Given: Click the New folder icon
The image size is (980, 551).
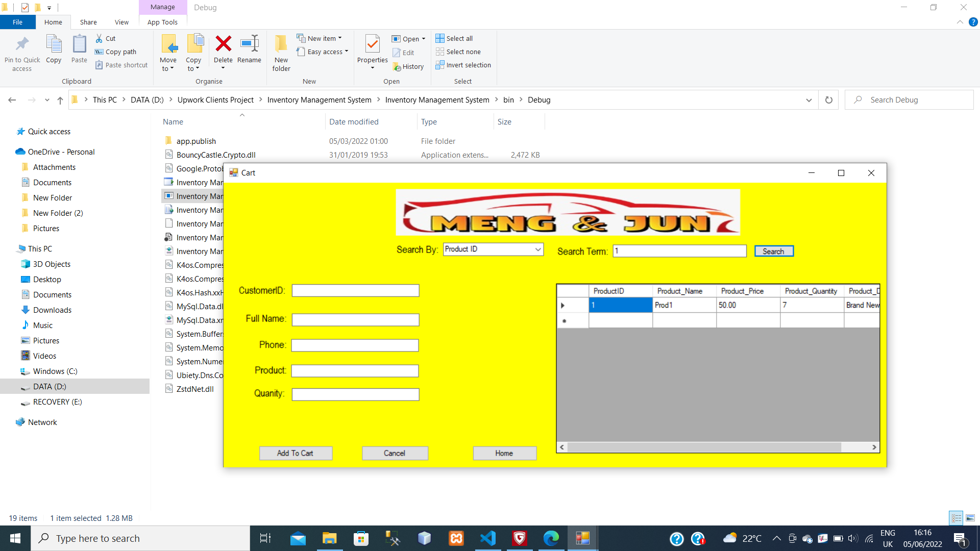Looking at the screenshot, I should point(281,44).
